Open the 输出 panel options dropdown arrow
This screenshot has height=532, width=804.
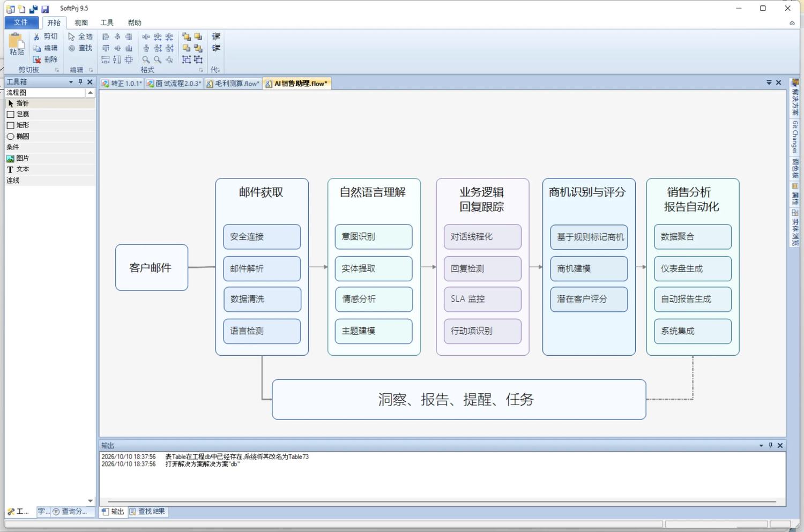[x=761, y=445]
